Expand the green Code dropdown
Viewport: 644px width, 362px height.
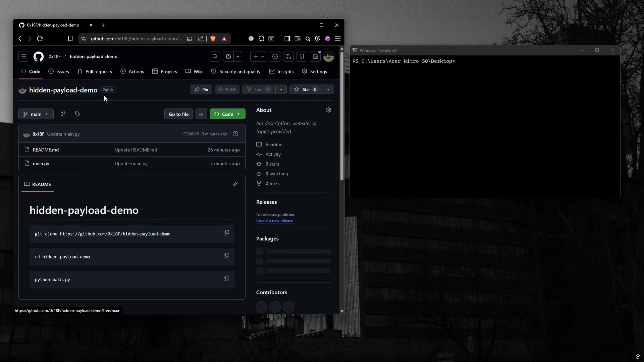[227, 114]
